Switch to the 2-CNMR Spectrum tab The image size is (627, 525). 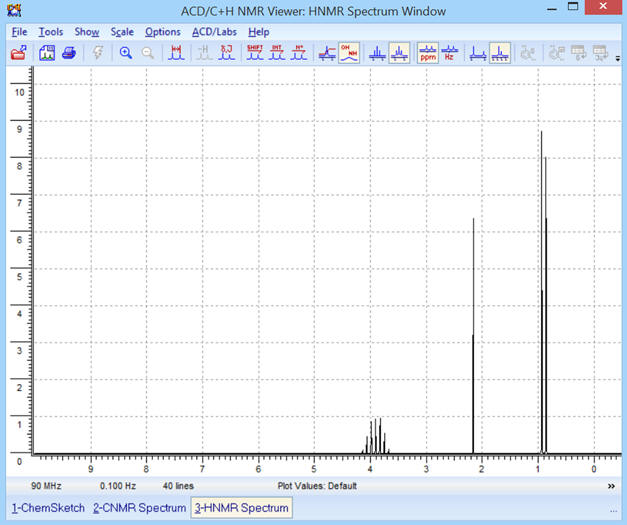point(140,508)
